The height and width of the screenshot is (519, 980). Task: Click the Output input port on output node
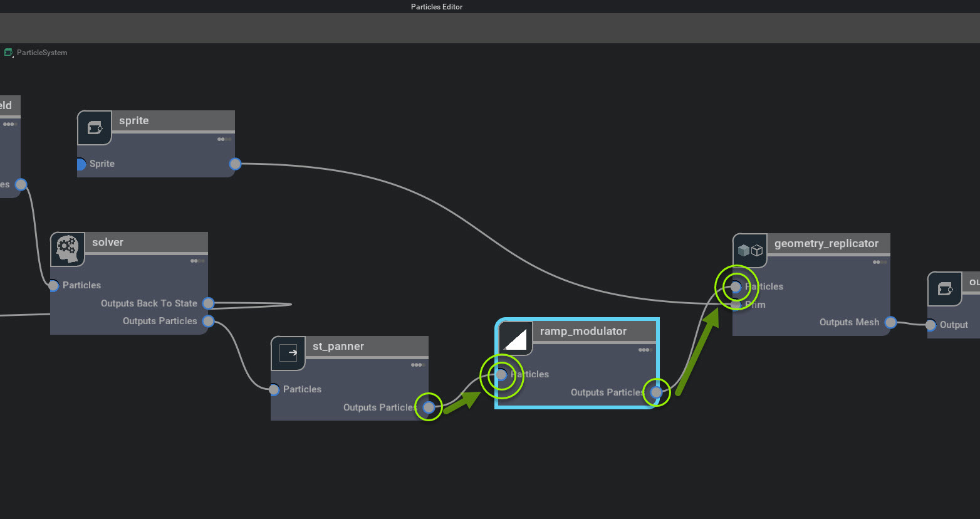coord(930,325)
